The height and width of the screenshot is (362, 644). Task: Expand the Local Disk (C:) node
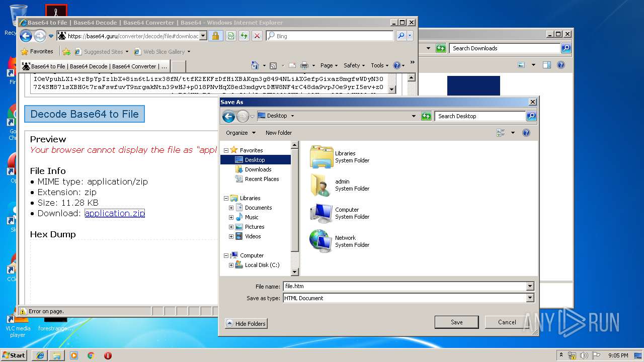coord(231,265)
